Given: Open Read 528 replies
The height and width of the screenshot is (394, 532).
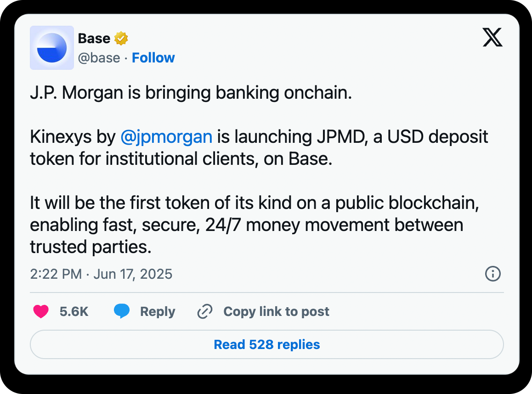Looking at the screenshot, I should (266, 344).
